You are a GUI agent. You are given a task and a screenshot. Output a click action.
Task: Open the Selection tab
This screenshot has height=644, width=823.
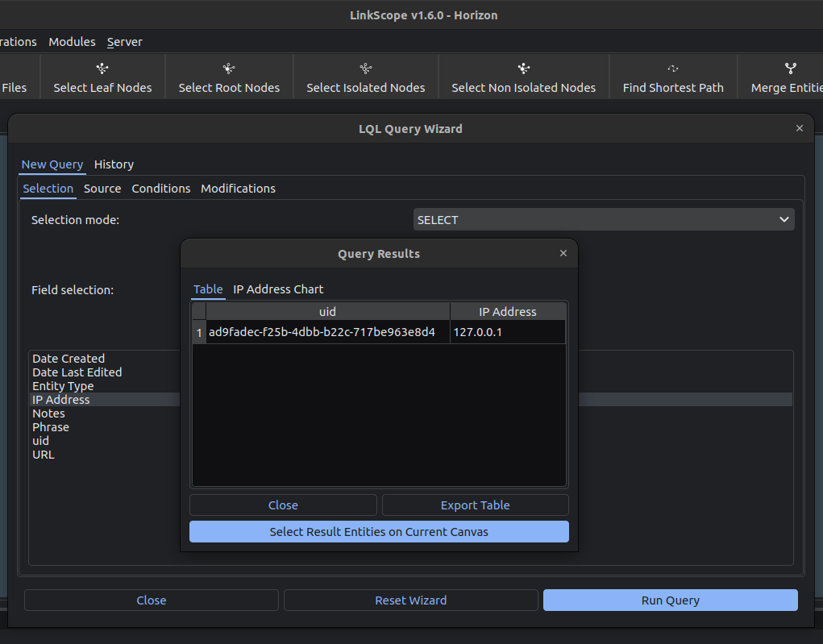coord(48,189)
